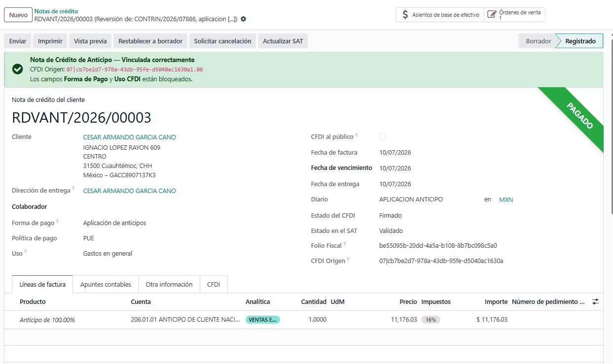This screenshot has width=613, height=364.
Task: Click the Folio Fiscal value be55095b
Action: 438,246
